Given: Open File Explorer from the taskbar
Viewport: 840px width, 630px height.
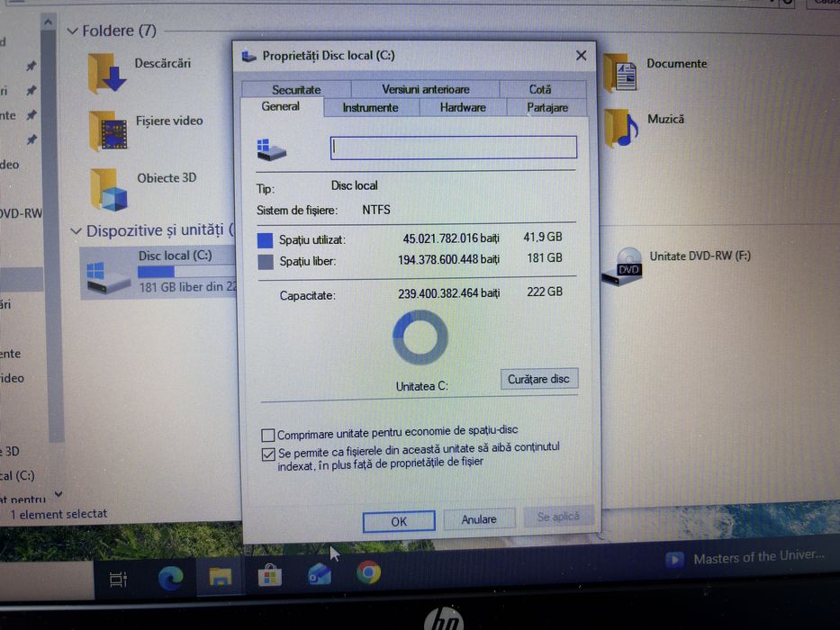Looking at the screenshot, I should tap(220, 577).
